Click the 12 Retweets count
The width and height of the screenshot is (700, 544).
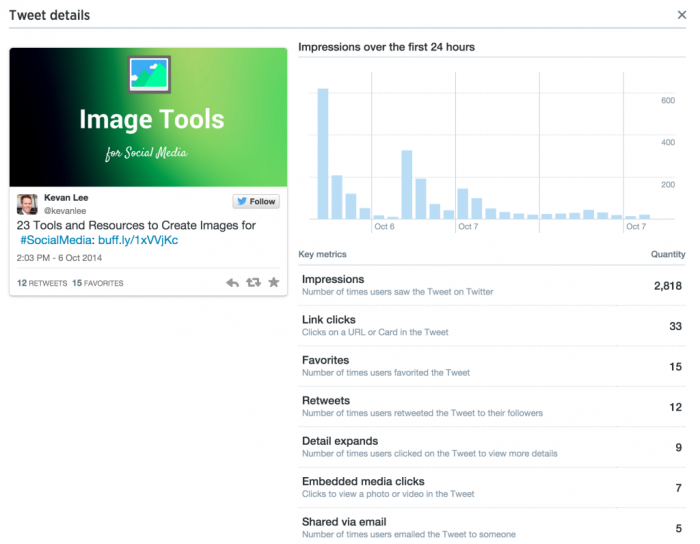click(42, 283)
